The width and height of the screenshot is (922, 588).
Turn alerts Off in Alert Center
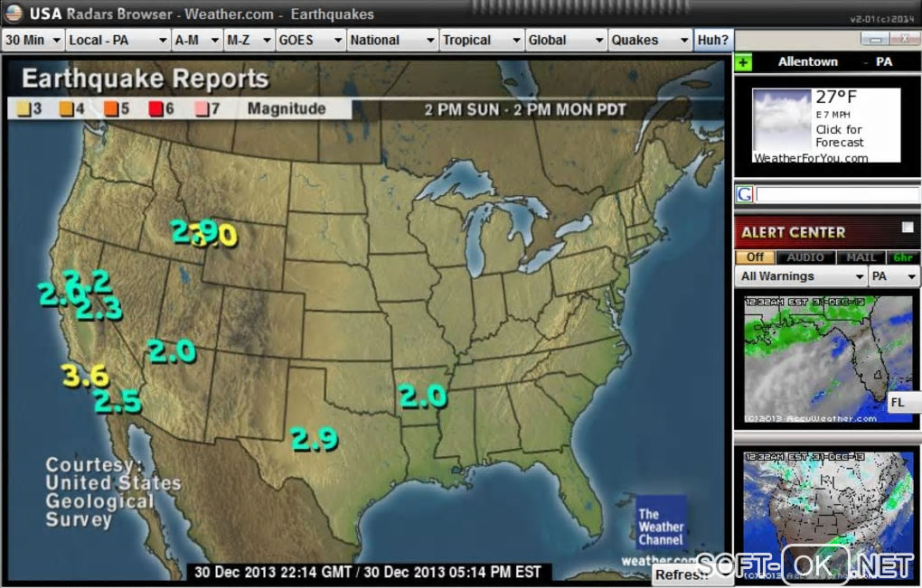click(755, 257)
